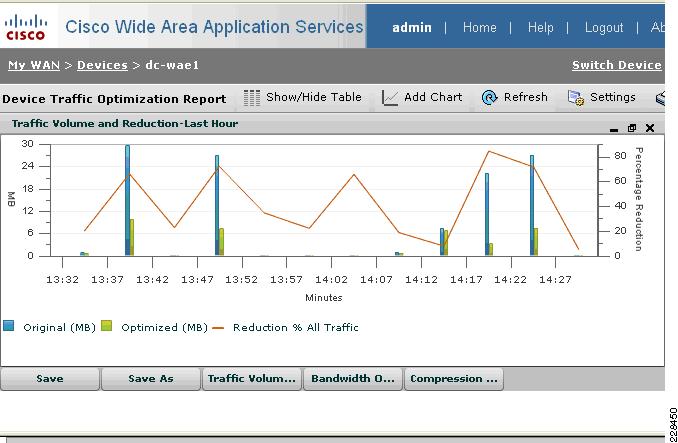Open the Settings gear icon

[576, 98]
